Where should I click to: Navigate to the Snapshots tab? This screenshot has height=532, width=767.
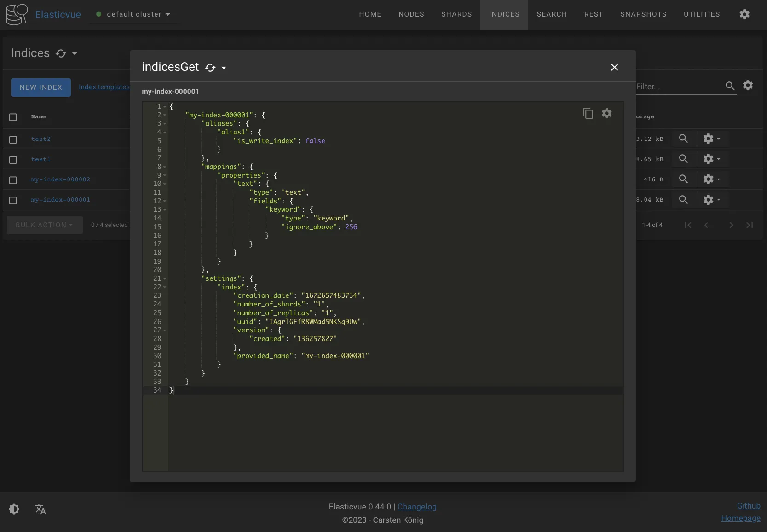(x=643, y=14)
